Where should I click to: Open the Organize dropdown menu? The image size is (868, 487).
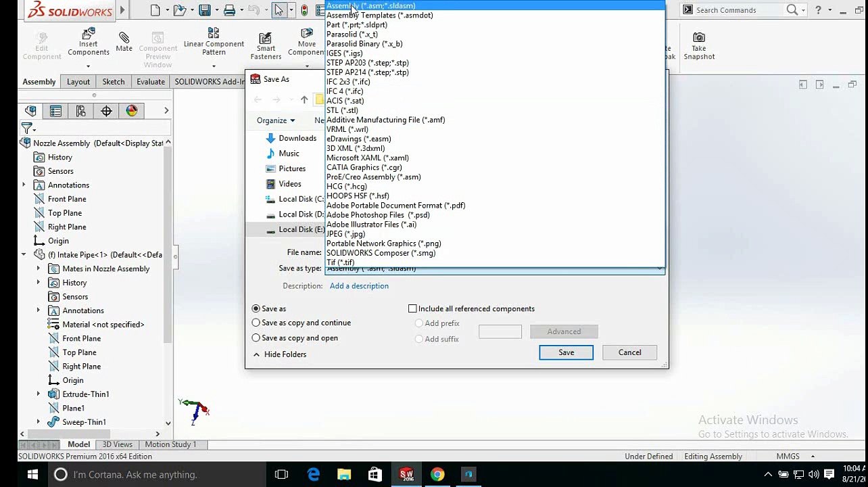tap(275, 120)
